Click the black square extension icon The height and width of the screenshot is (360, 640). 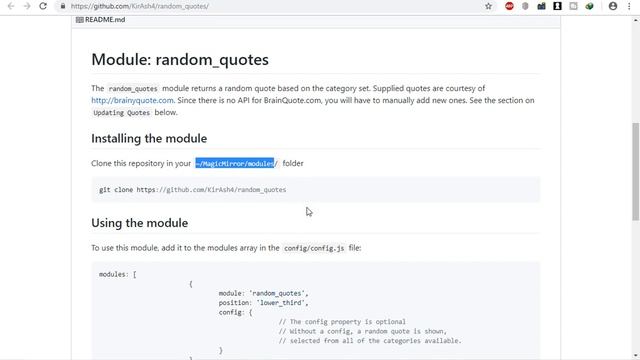tap(557, 6)
